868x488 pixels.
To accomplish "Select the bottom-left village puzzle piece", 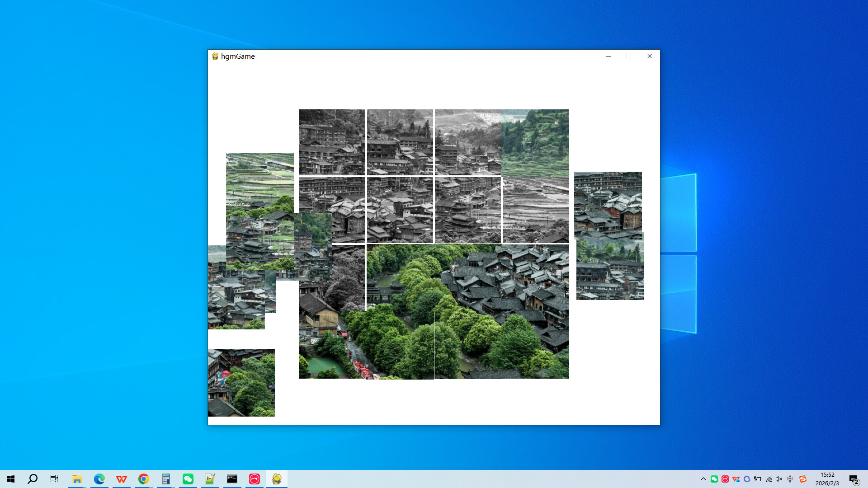I will [x=241, y=383].
